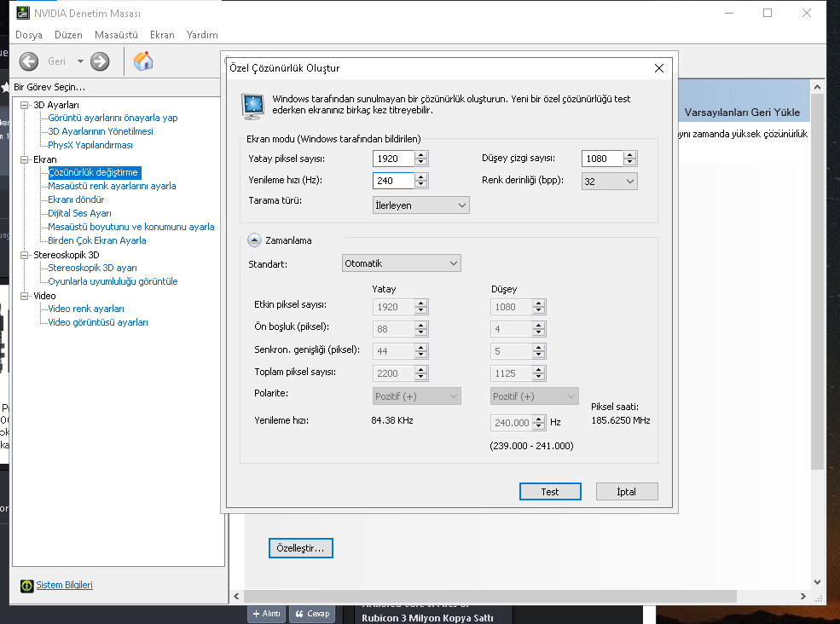Open the Masaüstü menu
Image resolution: width=840 pixels, height=624 pixels.
point(116,35)
